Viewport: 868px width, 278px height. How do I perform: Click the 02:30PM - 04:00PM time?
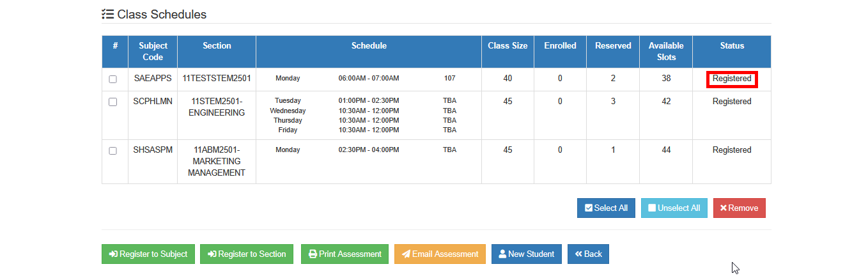click(369, 150)
